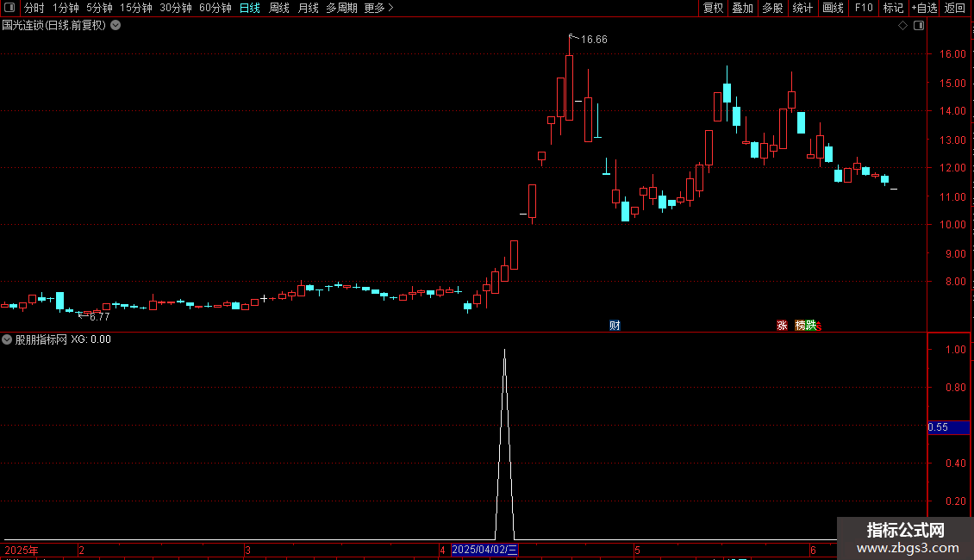Switch to 分时 intraday view

click(x=34, y=8)
